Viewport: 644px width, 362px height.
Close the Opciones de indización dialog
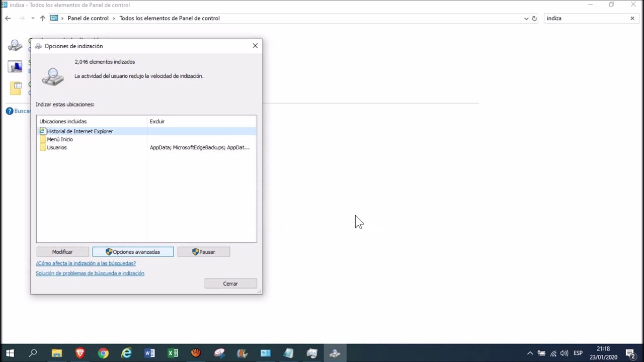click(255, 46)
